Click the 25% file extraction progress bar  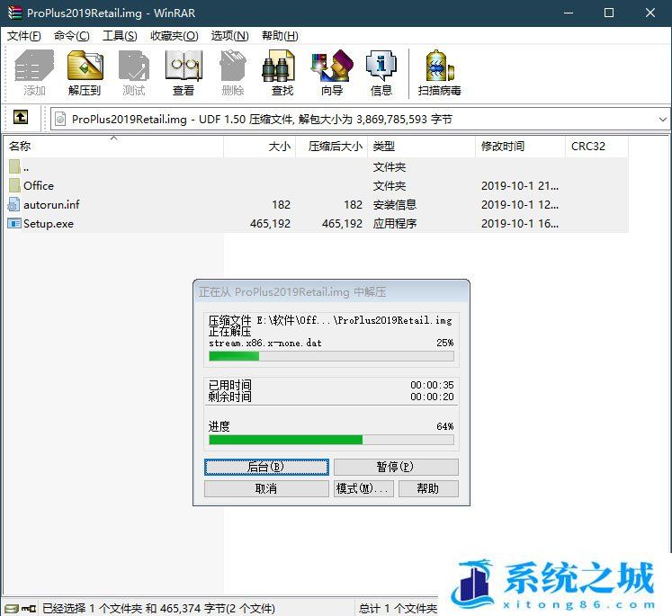pos(331,356)
